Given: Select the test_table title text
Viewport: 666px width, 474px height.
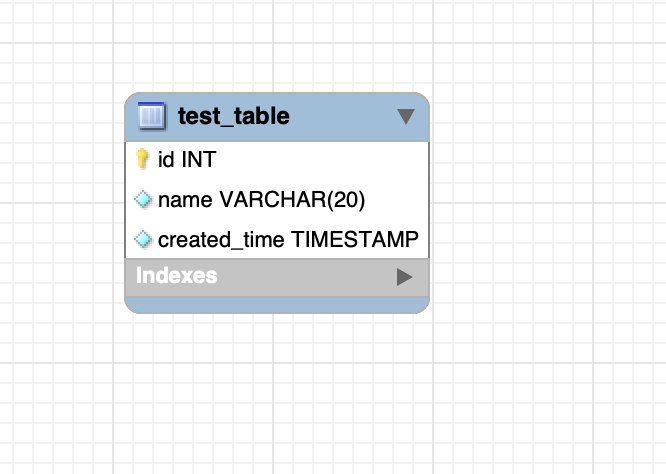Looking at the screenshot, I should [x=234, y=116].
